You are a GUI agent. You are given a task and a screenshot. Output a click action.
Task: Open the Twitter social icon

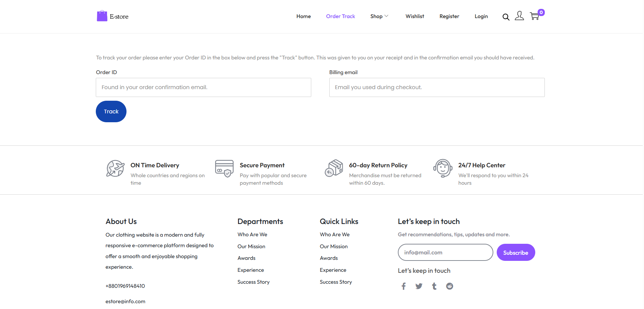(419, 286)
